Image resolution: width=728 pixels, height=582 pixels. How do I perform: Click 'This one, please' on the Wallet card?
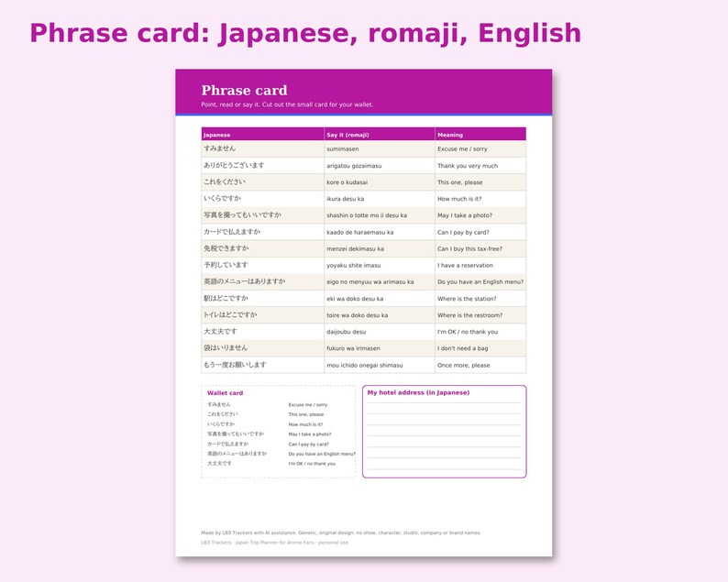(306, 414)
